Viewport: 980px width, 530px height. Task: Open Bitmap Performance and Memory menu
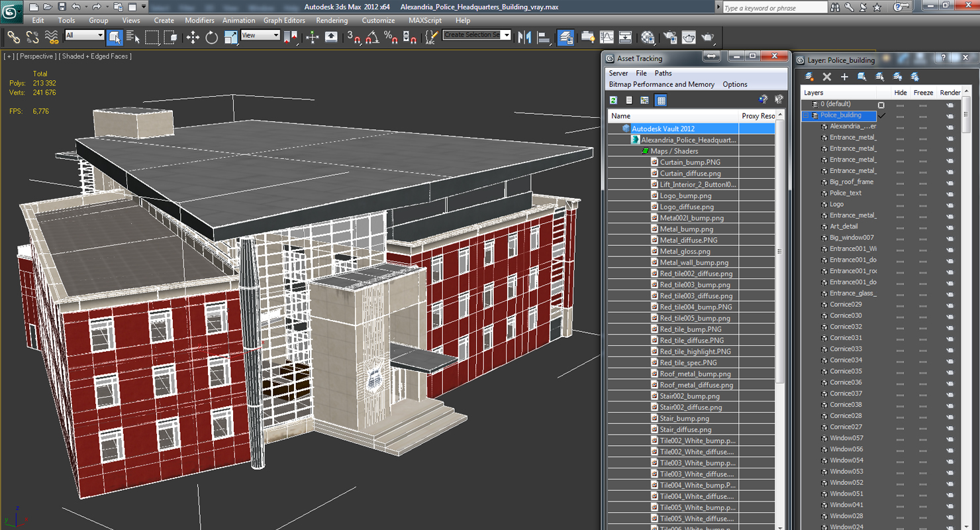[661, 85]
